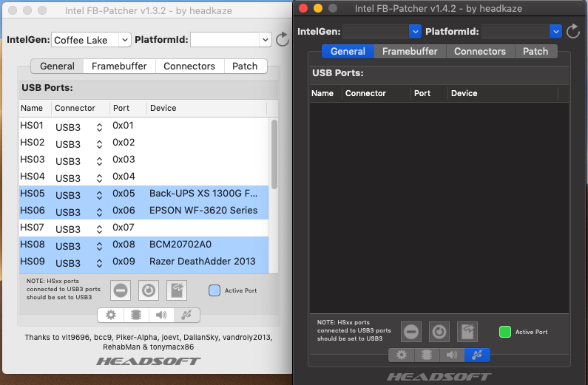Change HS03 connector type stepper
Screen dimensions: 588x385
click(99, 161)
